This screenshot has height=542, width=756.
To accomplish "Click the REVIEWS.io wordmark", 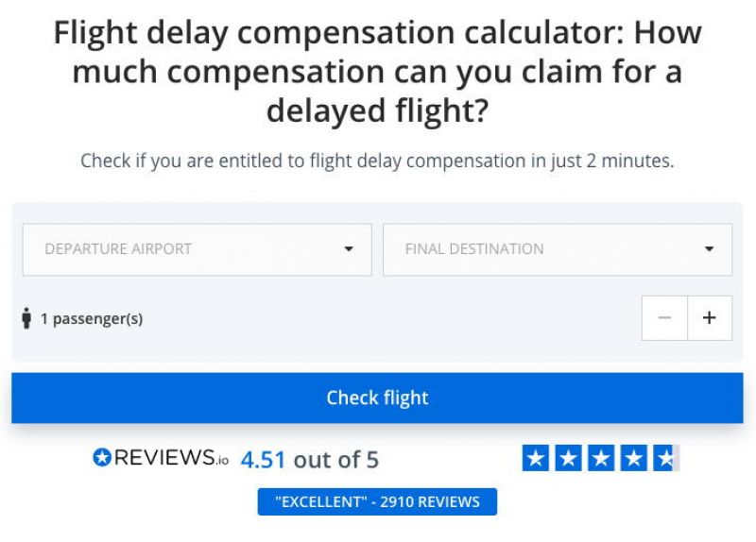I will tap(171, 457).
